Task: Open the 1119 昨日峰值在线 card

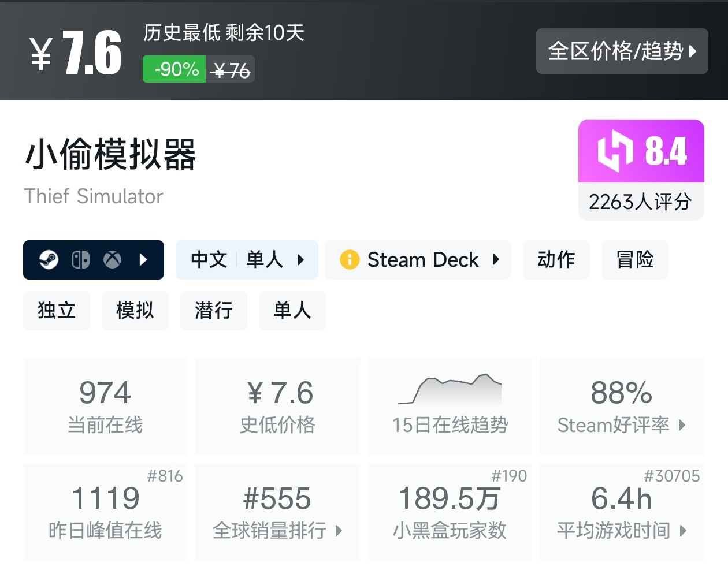Action: [105, 512]
